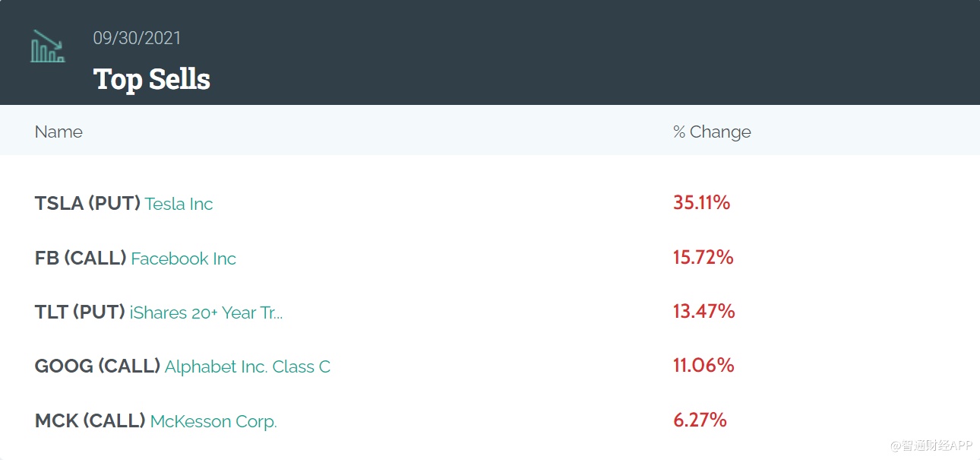Open the iShares 20+ Year link
The width and height of the screenshot is (980, 460).
click(206, 312)
